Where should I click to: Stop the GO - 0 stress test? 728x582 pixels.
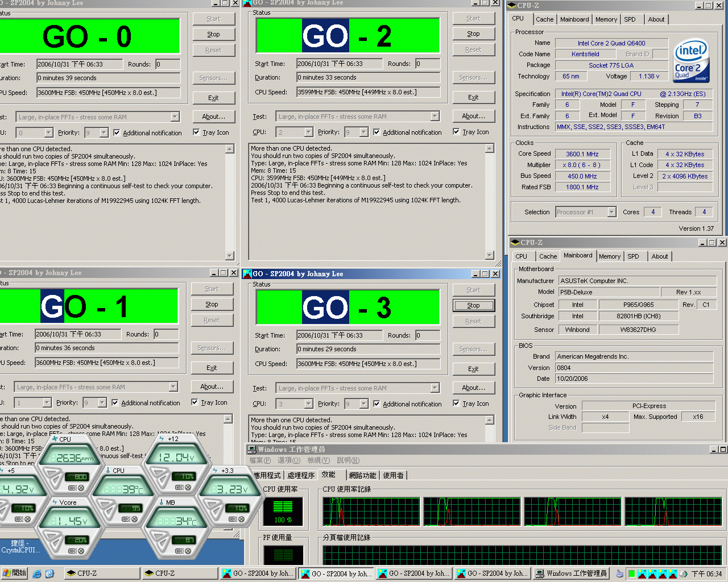point(213,34)
